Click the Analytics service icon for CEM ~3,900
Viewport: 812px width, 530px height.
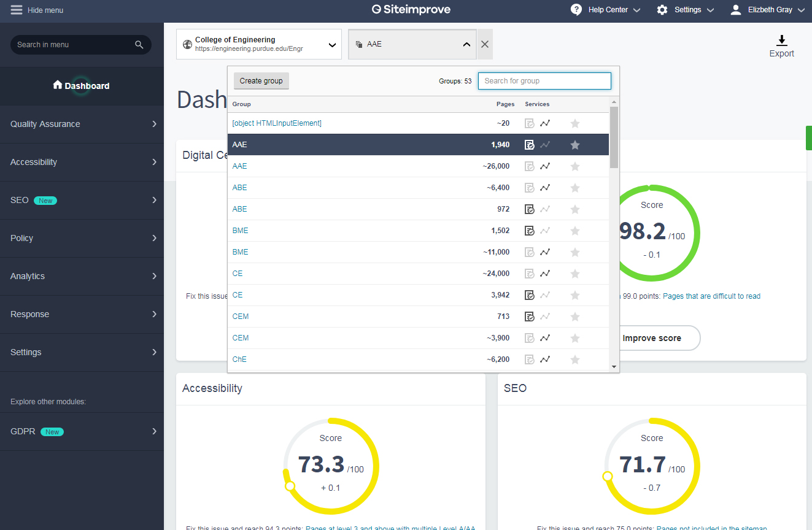(x=545, y=338)
